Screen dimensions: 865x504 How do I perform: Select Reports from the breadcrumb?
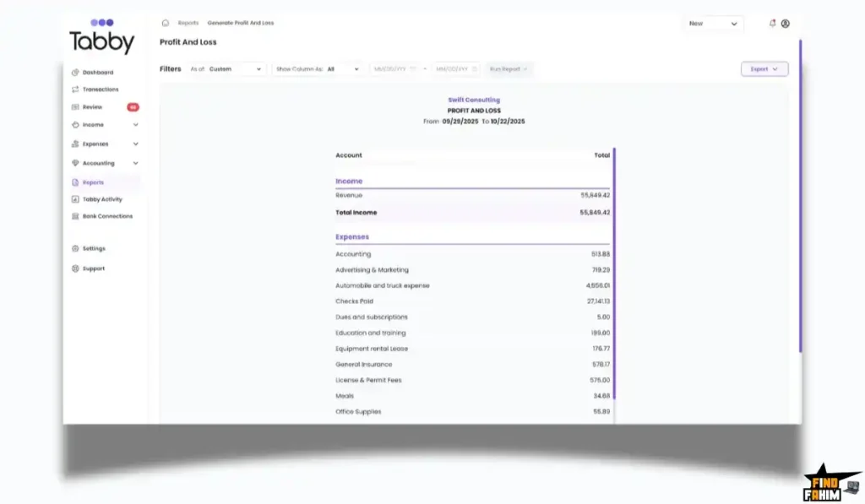click(x=188, y=24)
